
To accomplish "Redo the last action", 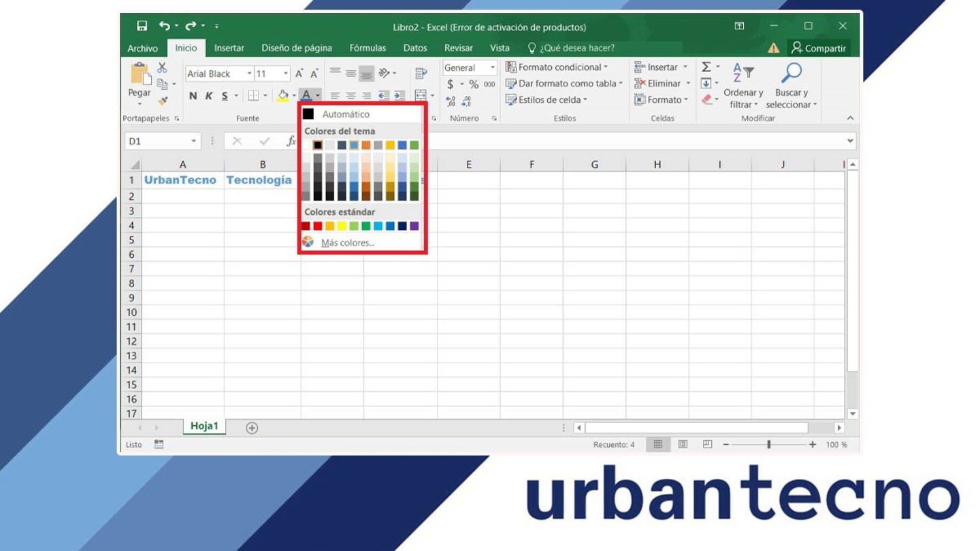I will pos(191,26).
